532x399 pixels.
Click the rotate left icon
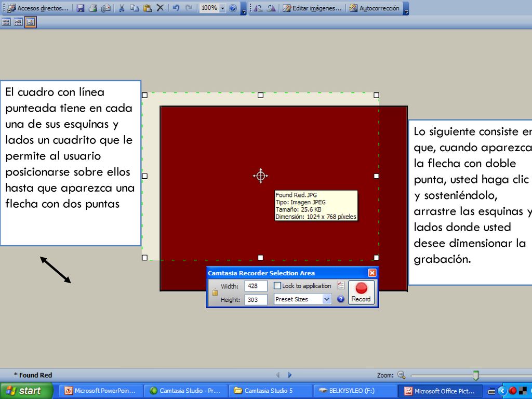258,8
